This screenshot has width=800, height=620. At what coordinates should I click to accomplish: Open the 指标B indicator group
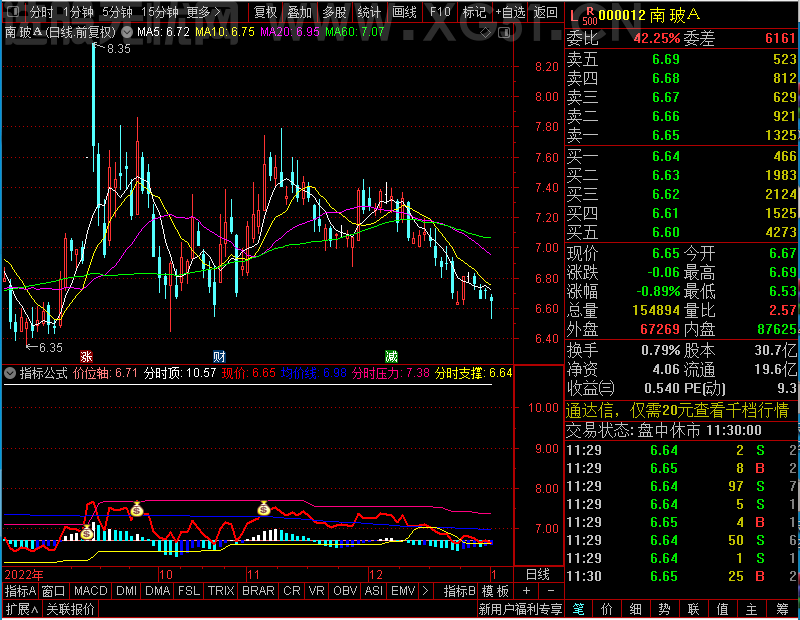(x=459, y=591)
